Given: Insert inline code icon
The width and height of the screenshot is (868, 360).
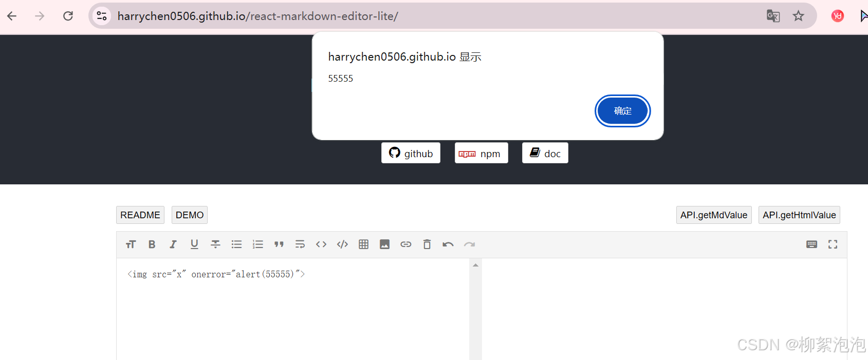Looking at the screenshot, I should [x=321, y=244].
